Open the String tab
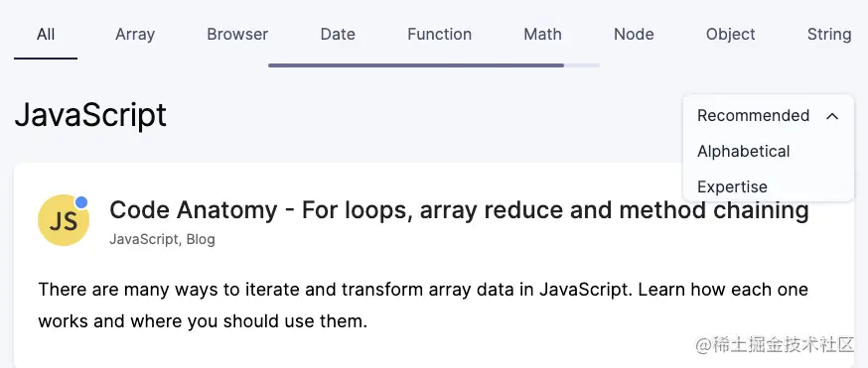This screenshot has height=368, width=868. 829,35
